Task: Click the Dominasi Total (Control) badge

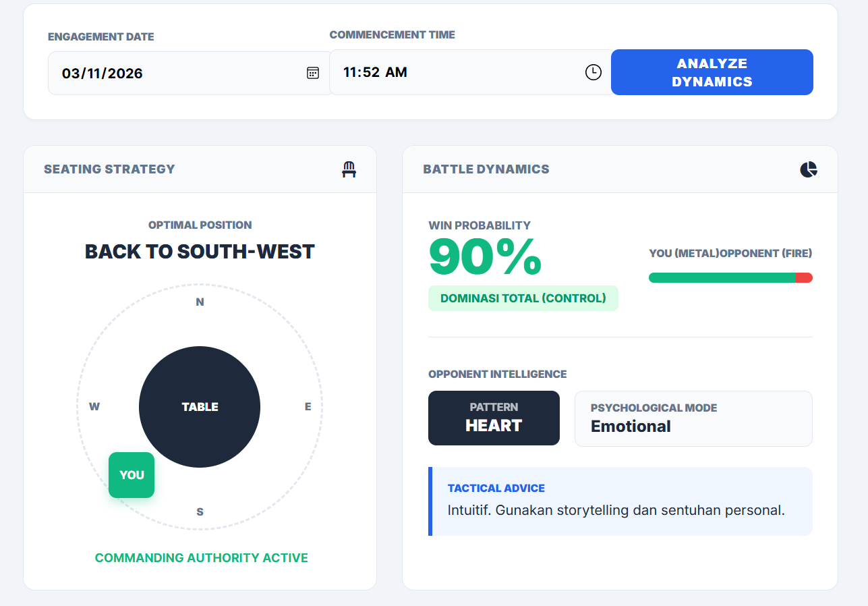Action: pyautogui.click(x=523, y=298)
